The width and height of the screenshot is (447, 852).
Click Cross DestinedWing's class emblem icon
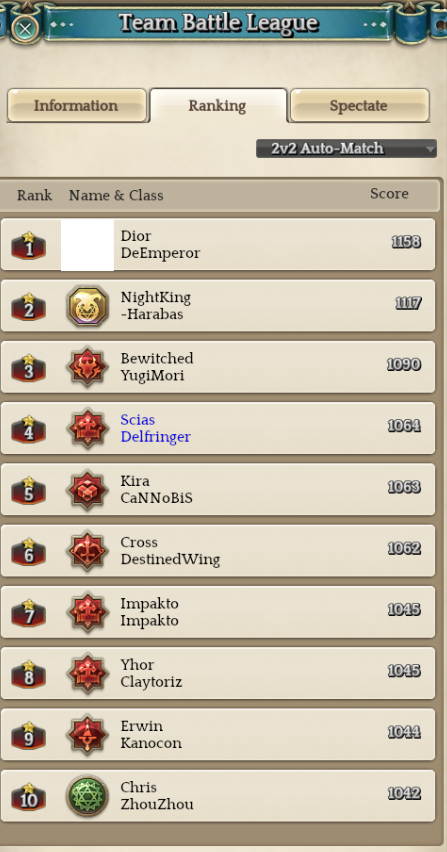tap(87, 552)
